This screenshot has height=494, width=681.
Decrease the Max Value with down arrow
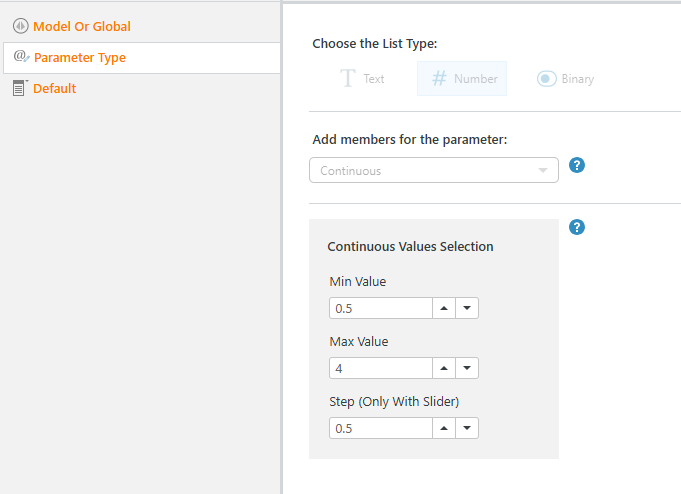click(467, 368)
